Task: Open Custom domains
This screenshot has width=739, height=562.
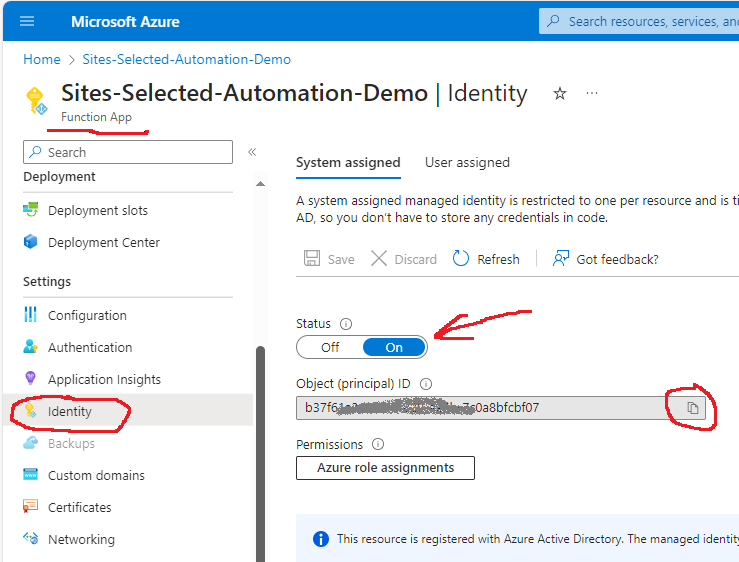Action: click(96, 475)
